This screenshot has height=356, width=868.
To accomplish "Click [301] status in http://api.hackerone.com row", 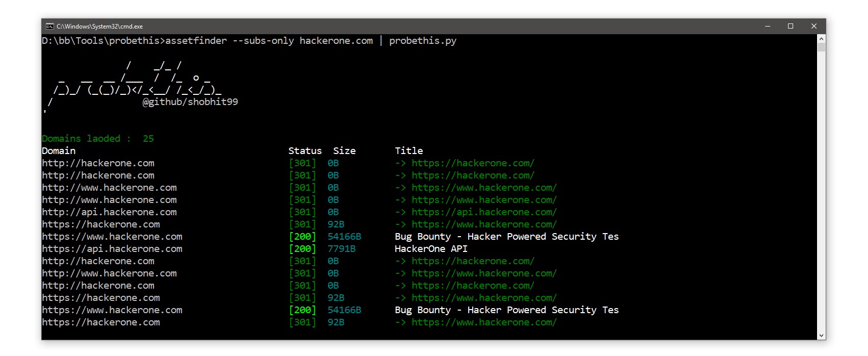I will pos(303,212).
